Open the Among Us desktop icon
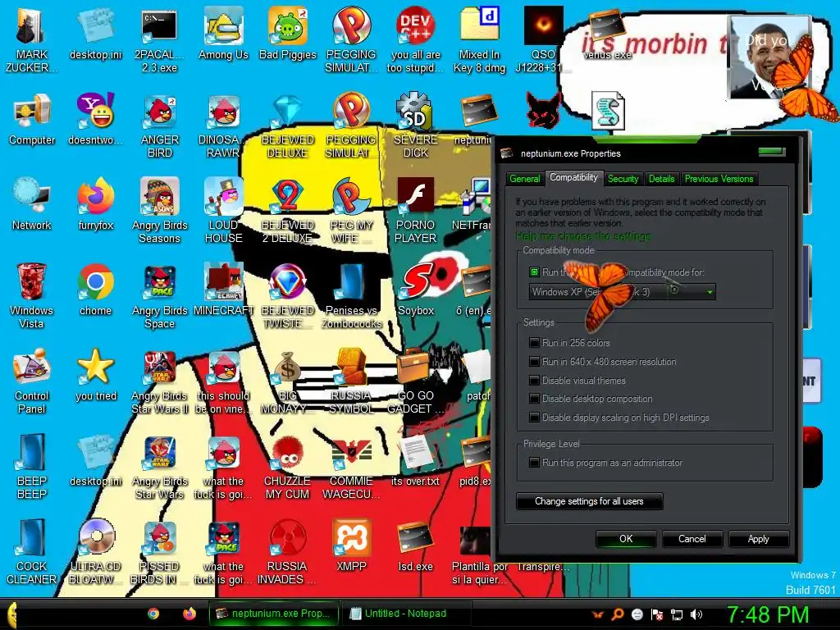840x630 pixels. click(223, 33)
